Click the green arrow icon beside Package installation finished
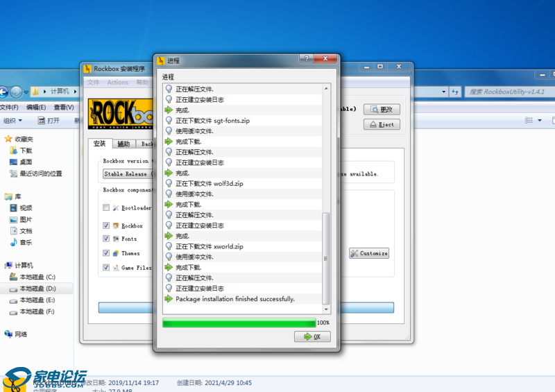Viewport: 555px width, 392px height. click(x=169, y=299)
